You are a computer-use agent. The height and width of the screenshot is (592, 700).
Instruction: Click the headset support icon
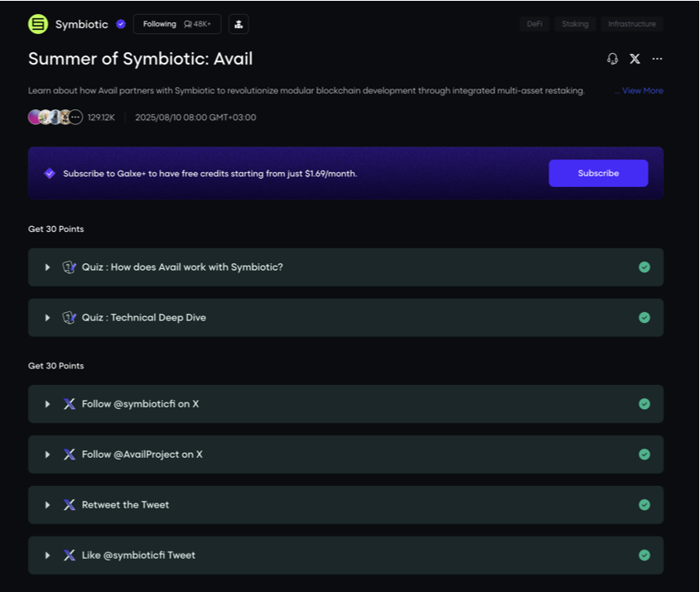click(x=612, y=59)
